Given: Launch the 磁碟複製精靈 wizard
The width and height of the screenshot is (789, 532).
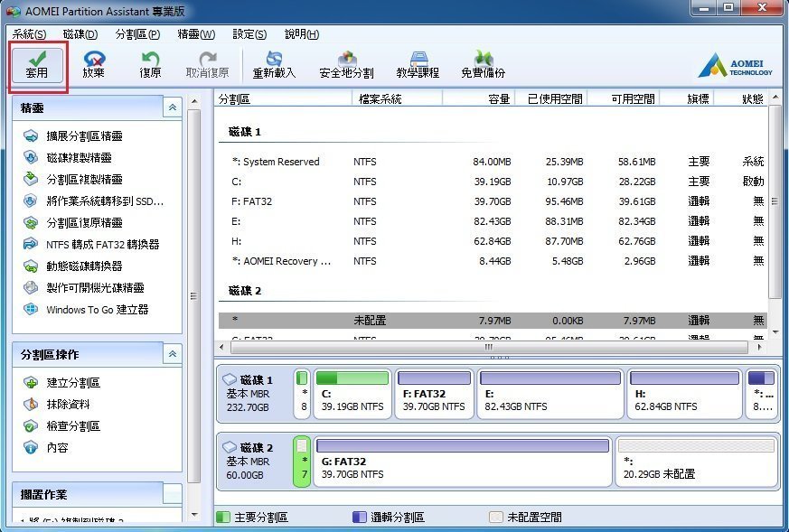Looking at the screenshot, I should pos(68,157).
